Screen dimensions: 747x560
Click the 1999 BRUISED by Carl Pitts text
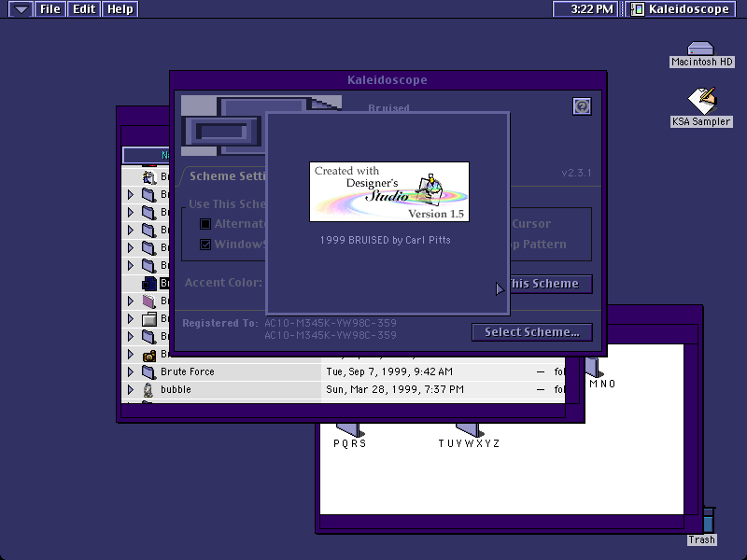[x=385, y=240]
